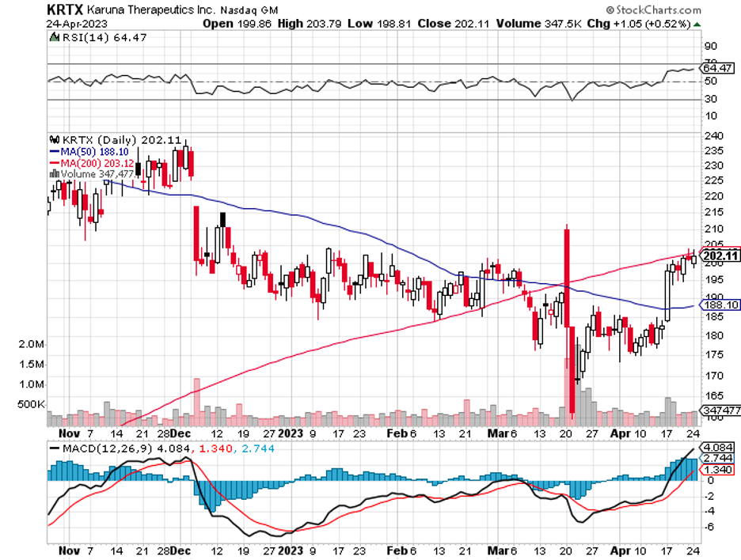This screenshot has width=741, height=560.
Task: Click the 175 price level on the right axis
Action: tap(713, 354)
